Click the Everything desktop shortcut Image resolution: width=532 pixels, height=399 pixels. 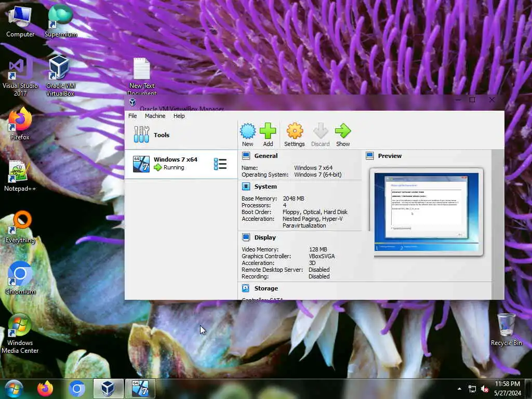pyautogui.click(x=20, y=227)
